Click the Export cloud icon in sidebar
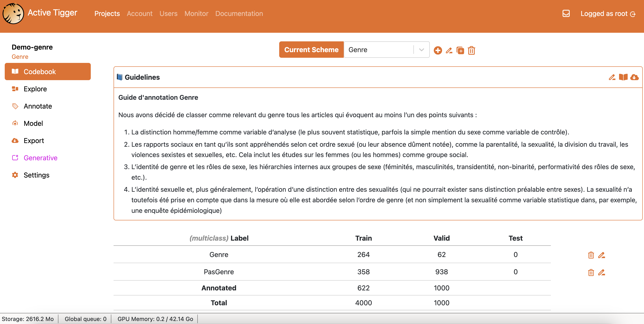Screen dimensions: 644x324 [15, 140]
